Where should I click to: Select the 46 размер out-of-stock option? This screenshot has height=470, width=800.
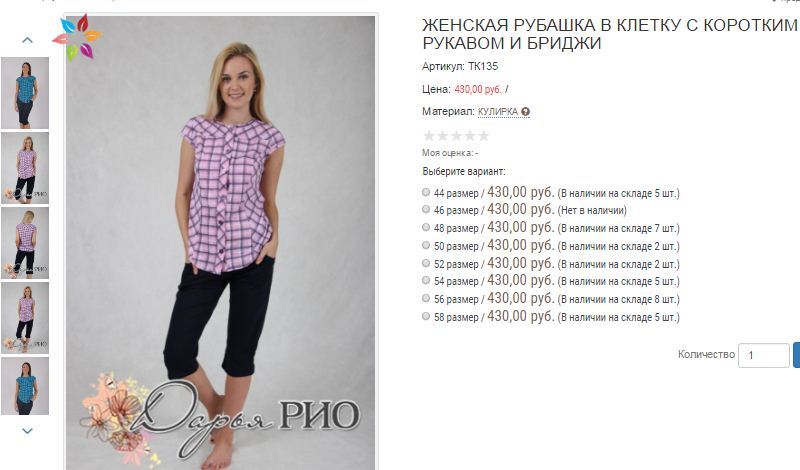(x=426, y=209)
